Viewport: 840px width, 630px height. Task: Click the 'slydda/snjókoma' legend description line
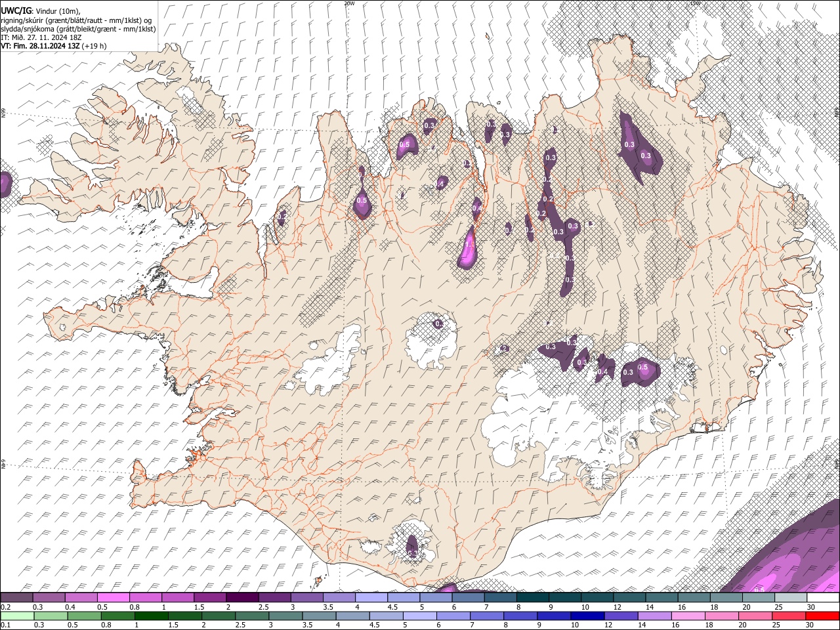[x=78, y=29]
